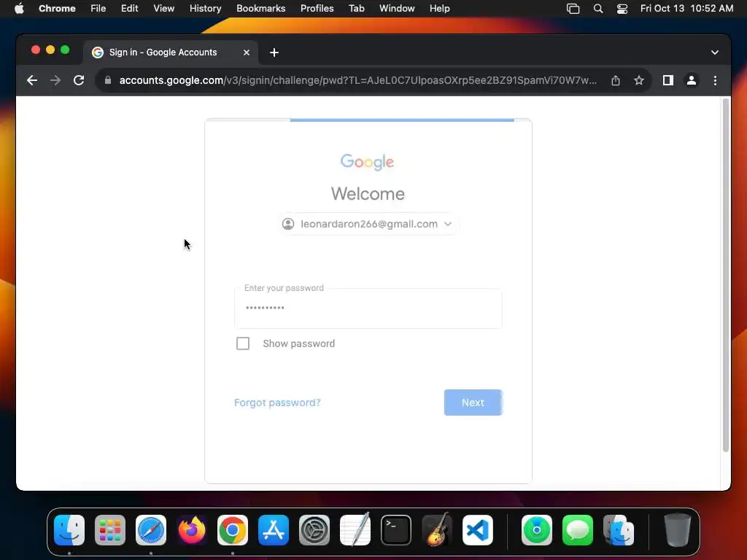Open the File menu

(x=98, y=8)
